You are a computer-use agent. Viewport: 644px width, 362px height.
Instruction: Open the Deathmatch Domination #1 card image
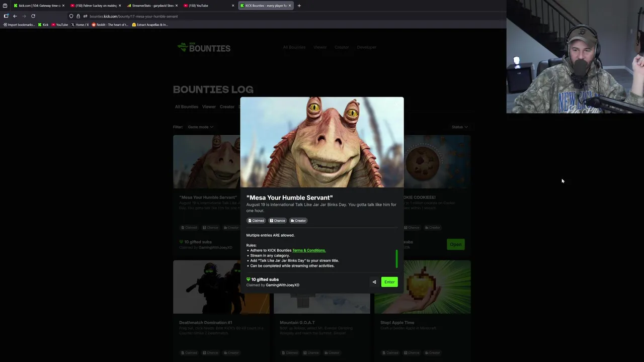click(221, 287)
